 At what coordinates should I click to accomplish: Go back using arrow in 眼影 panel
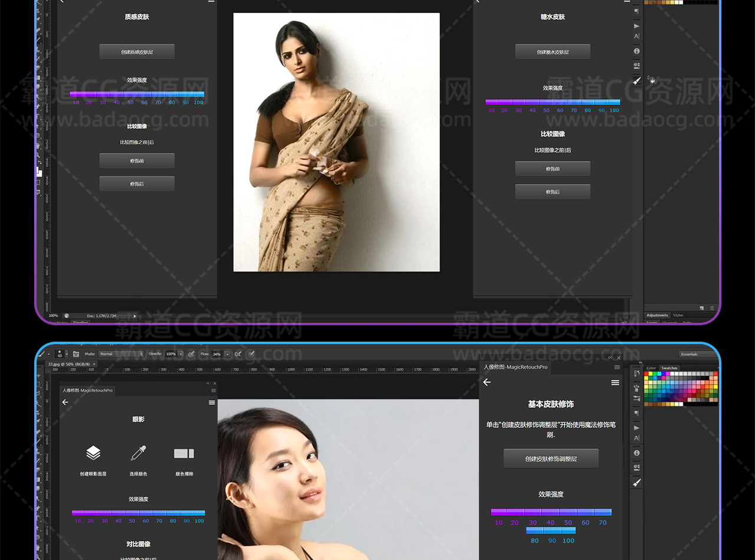[65, 402]
